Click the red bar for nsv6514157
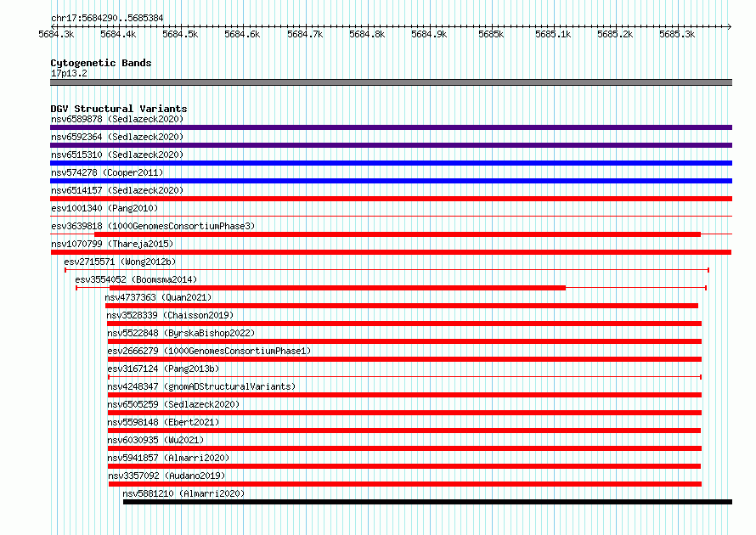The width and height of the screenshot is (756, 535). tap(391, 199)
